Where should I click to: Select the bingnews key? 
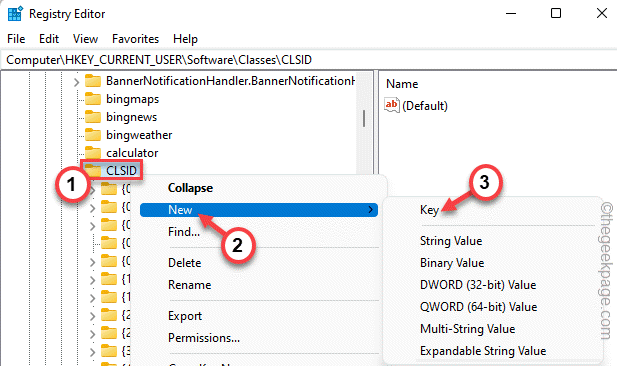click(131, 117)
